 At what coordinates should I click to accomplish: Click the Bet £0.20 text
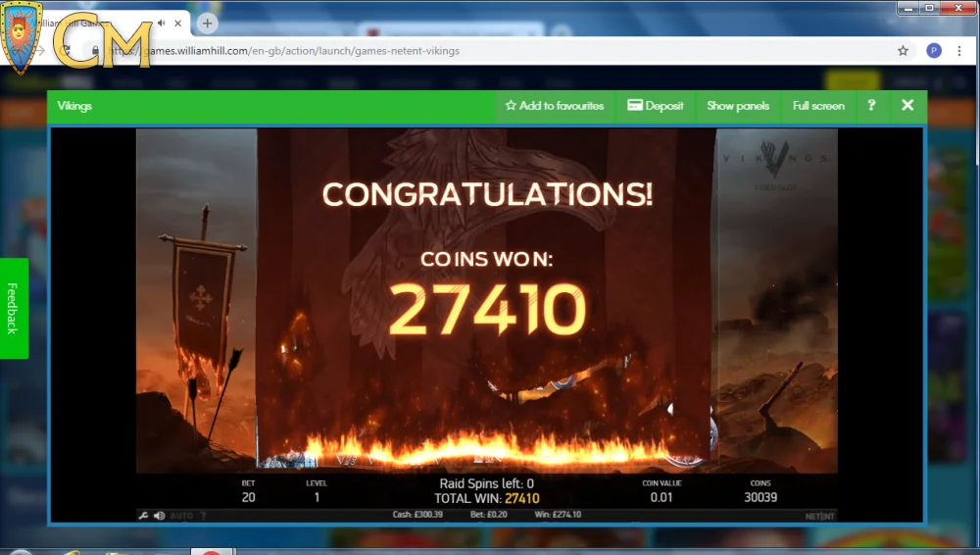(488, 515)
